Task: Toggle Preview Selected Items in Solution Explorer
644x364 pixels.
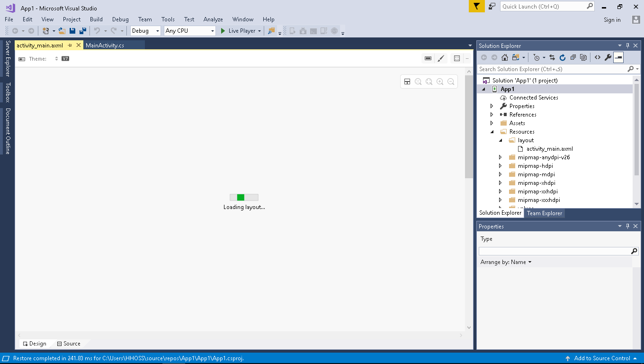Action: pos(618,57)
